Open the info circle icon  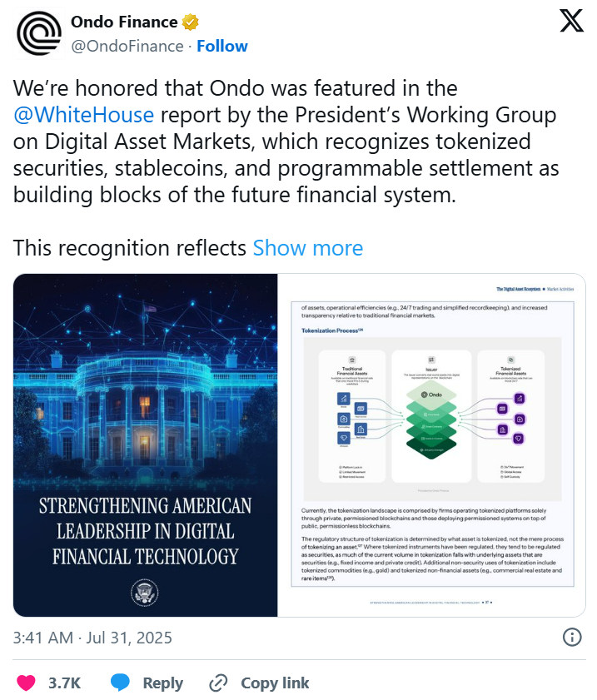coord(571,637)
